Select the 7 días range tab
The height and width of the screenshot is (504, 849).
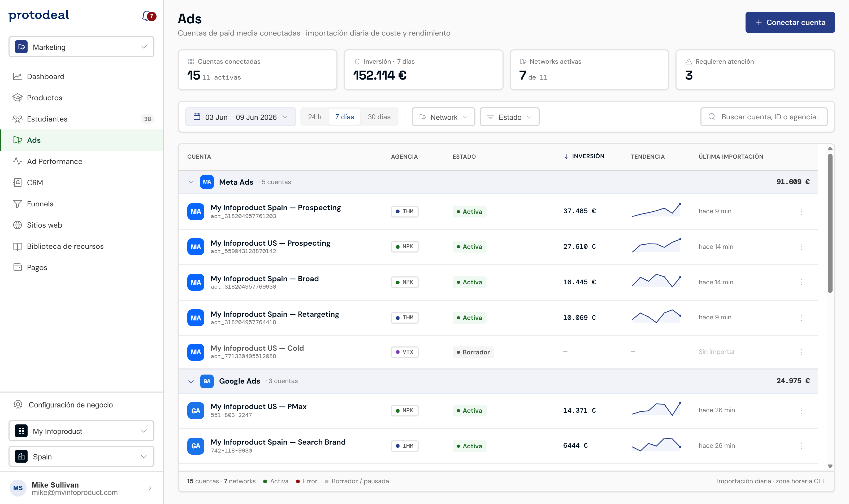344,117
